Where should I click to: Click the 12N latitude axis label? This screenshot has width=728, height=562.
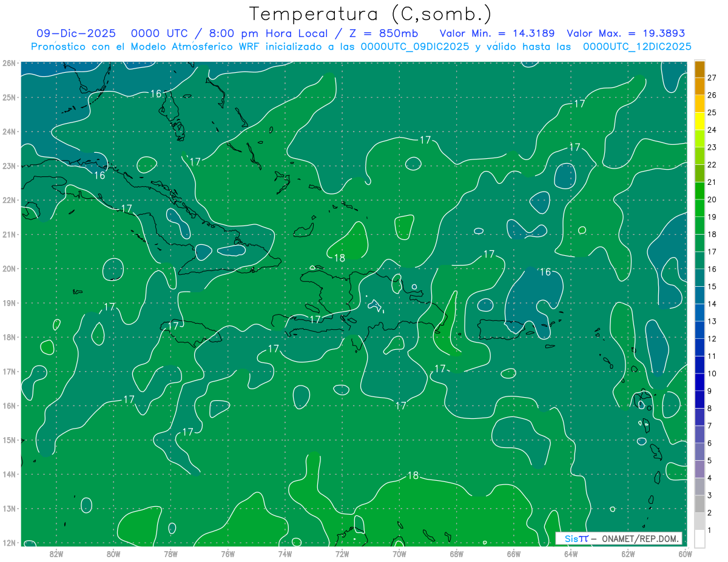click(8, 543)
